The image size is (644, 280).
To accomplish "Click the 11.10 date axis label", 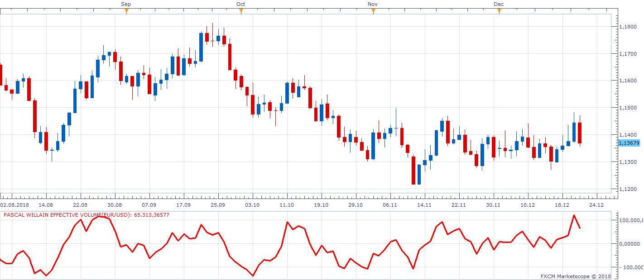I will 287,205.
